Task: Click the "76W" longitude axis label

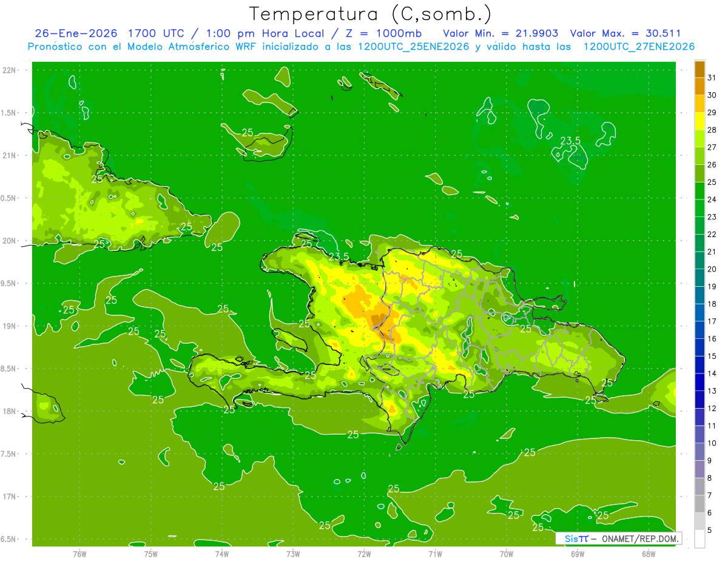Action: pos(79,554)
